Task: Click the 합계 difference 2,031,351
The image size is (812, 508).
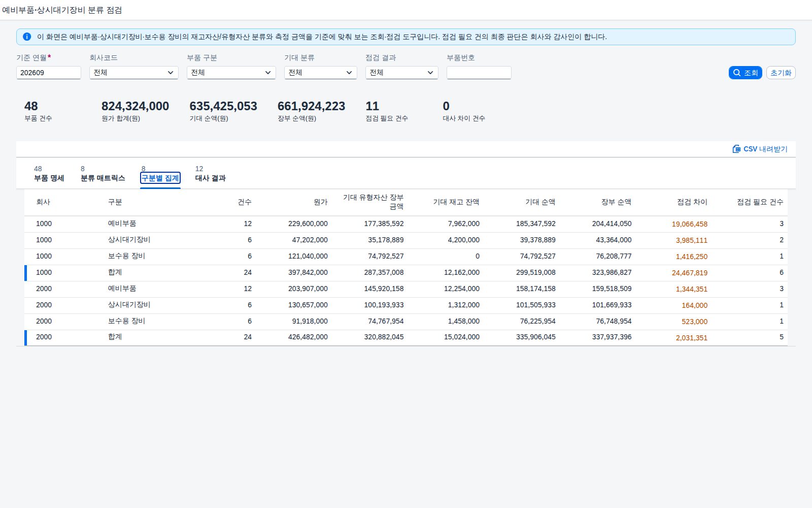Action: click(x=692, y=338)
